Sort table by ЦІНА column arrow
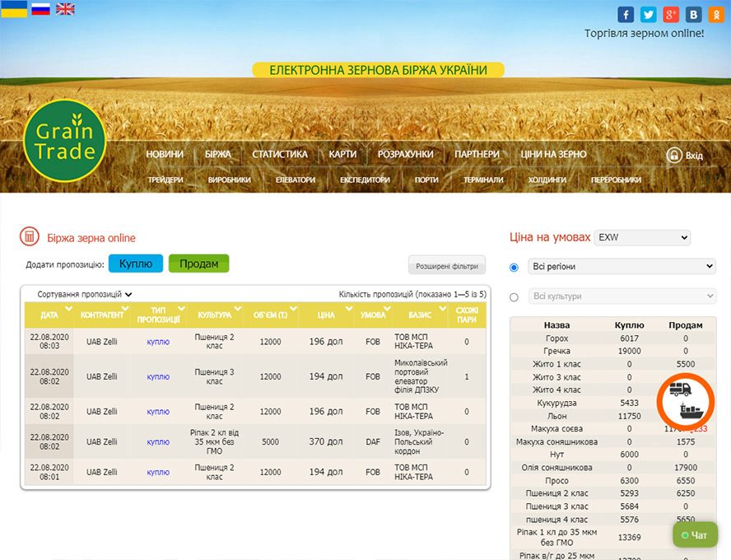This screenshot has width=731, height=560. click(349, 309)
